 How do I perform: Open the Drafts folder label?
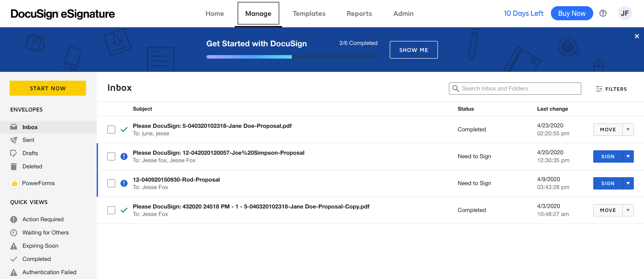[30, 153]
